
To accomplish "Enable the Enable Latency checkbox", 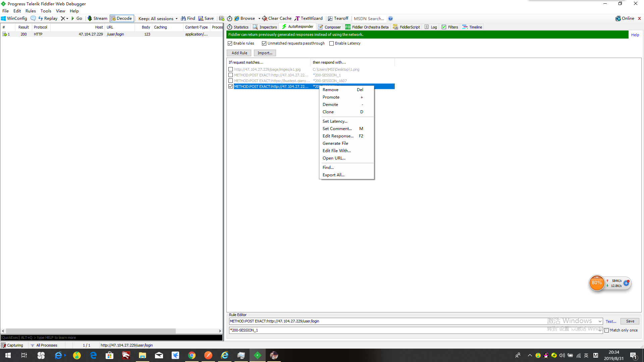I will (332, 43).
